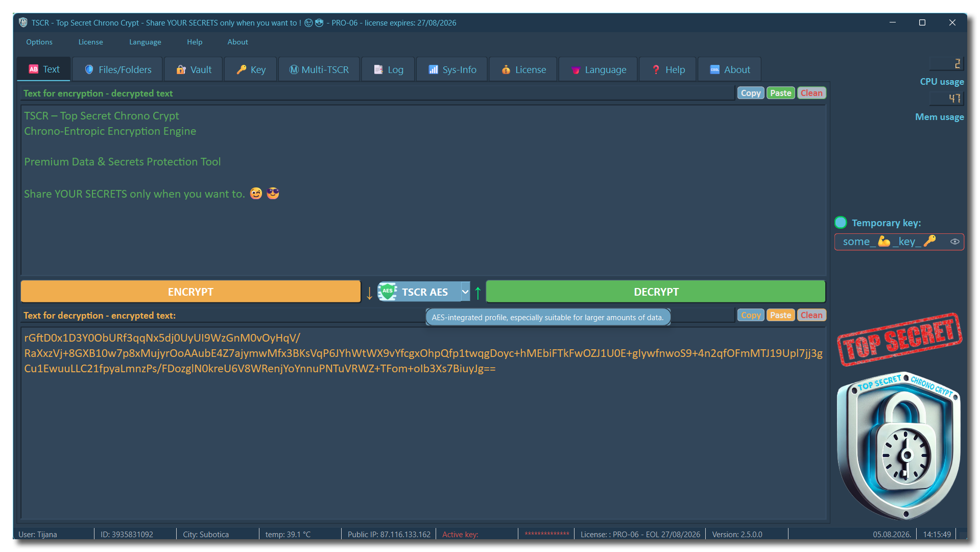The image size is (980, 552).
Task: Click 'User: Tijana' in status bar
Action: point(38,534)
